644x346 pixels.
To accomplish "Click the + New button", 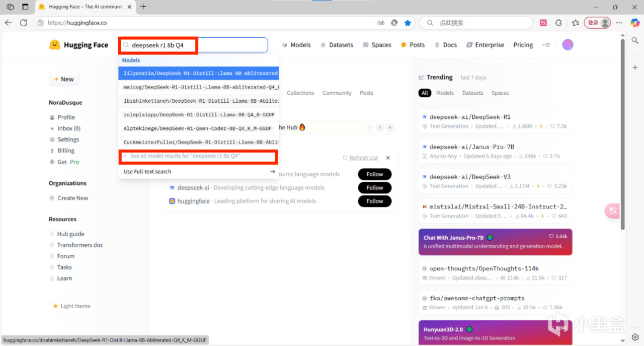I will coord(64,79).
